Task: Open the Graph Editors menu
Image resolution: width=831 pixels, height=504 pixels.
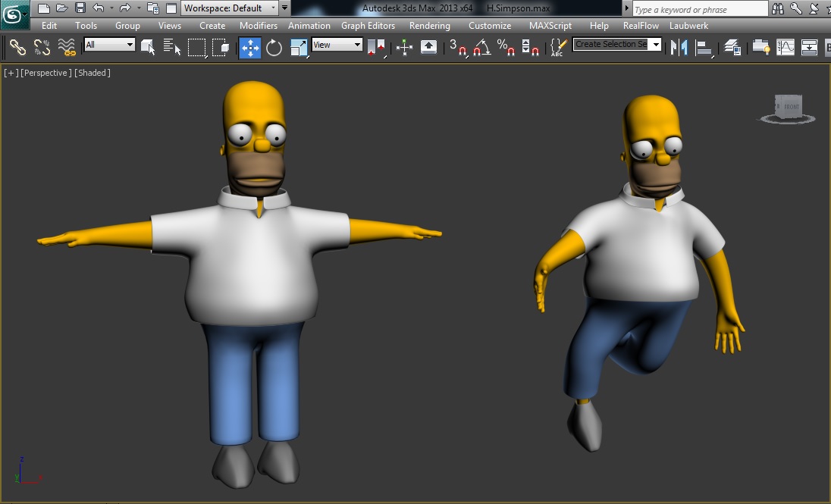Action: (368, 26)
